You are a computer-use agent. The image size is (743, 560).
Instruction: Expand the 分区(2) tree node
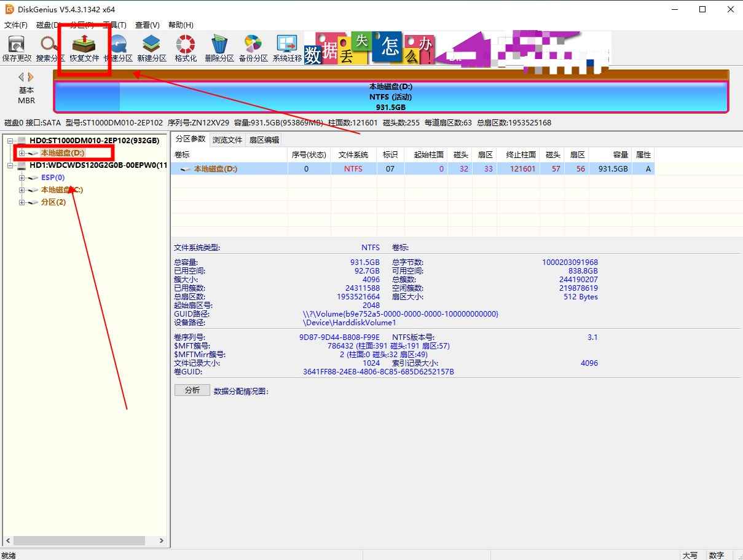pyautogui.click(x=22, y=202)
